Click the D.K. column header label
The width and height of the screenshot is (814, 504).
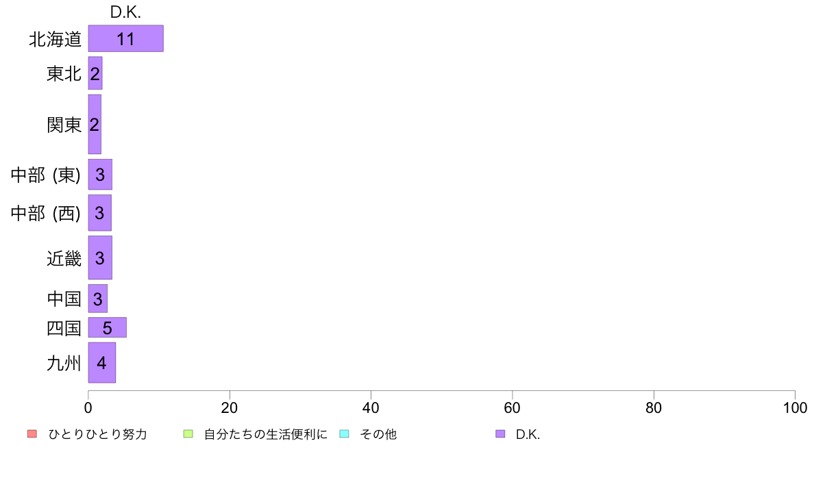pos(125,12)
